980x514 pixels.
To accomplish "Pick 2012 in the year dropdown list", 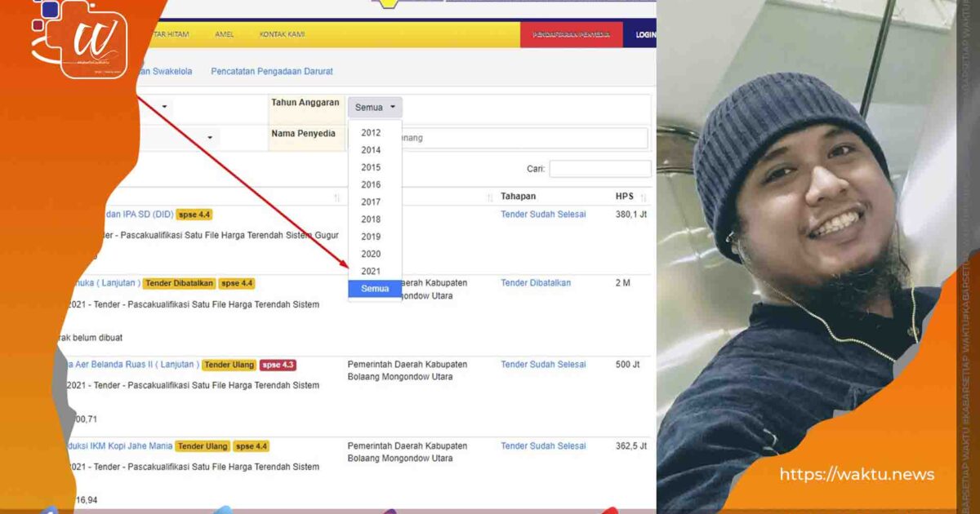I will [x=371, y=133].
